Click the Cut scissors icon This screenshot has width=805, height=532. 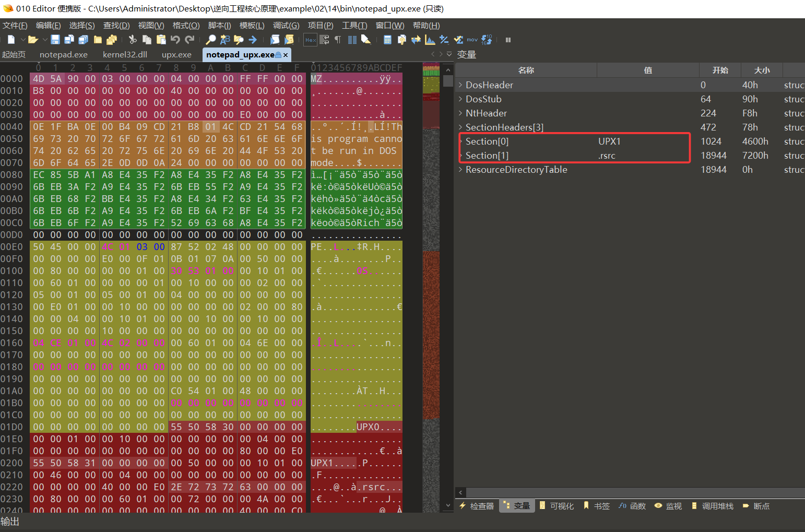133,40
